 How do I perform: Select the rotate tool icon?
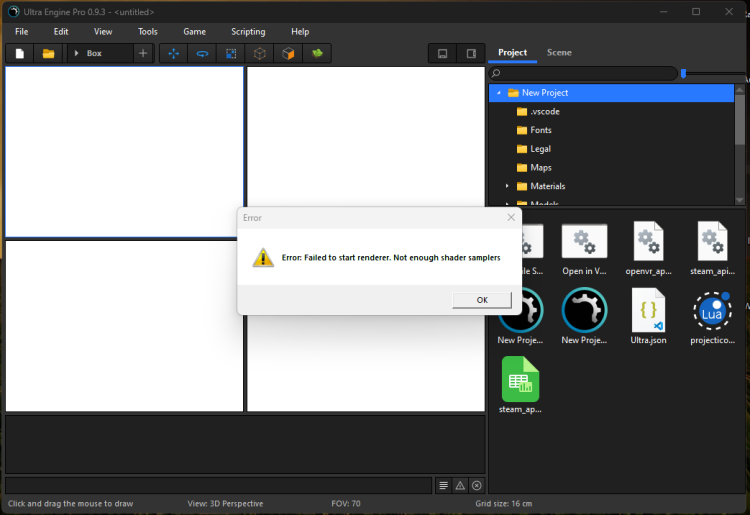(x=202, y=53)
